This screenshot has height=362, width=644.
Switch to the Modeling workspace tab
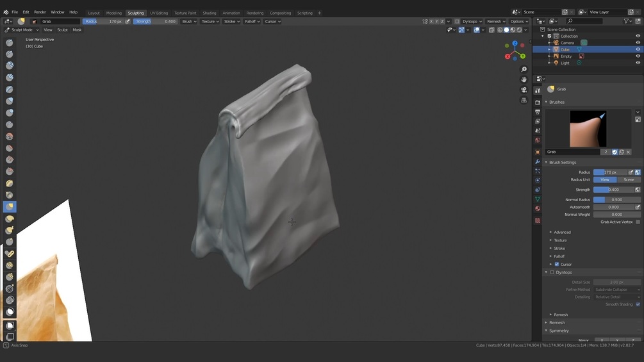click(114, 13)
